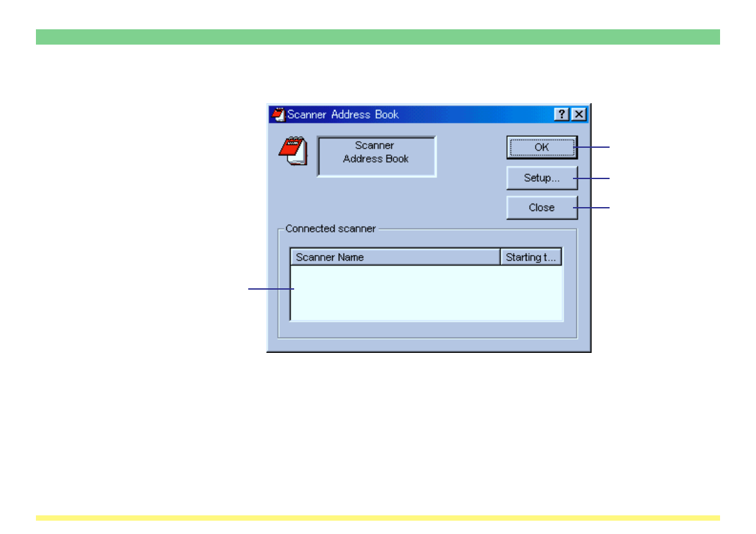Viewport: 756px width, 534px height.
Task: Close the dialog with the X button
Action: pyautogui.click(x=579, y=115)
